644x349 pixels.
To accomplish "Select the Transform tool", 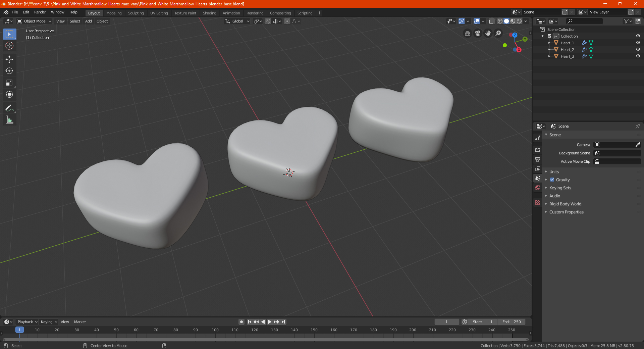I will click(x=9, y=95).
